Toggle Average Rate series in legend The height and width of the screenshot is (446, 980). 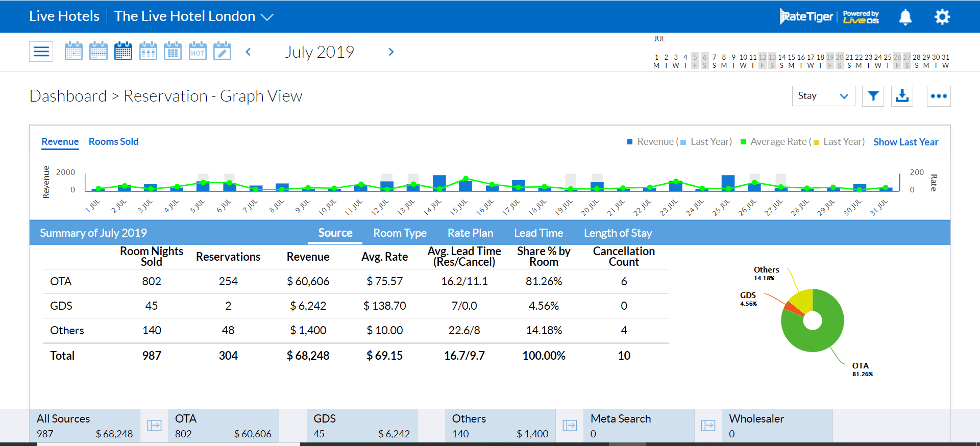(x=778, y=142)
